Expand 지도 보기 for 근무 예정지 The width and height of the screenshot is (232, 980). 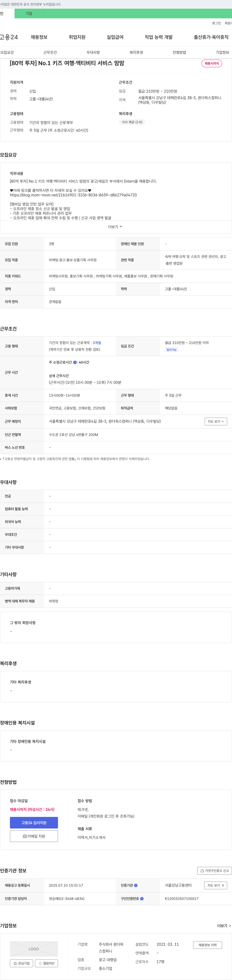216,421
